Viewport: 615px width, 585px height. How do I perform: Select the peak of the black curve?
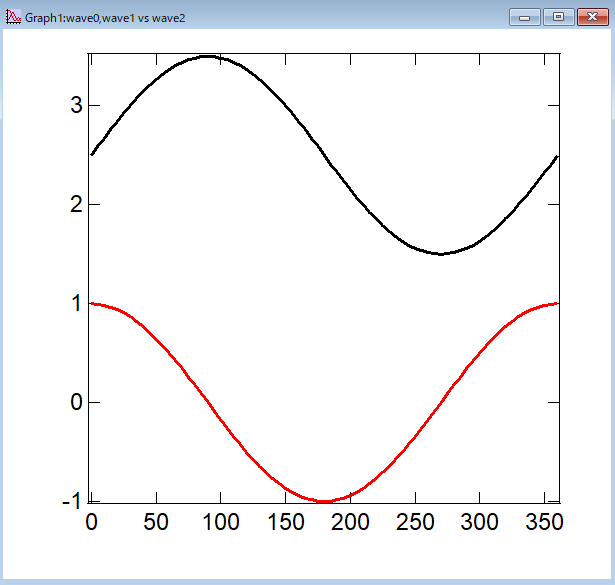tap(207, 56)
